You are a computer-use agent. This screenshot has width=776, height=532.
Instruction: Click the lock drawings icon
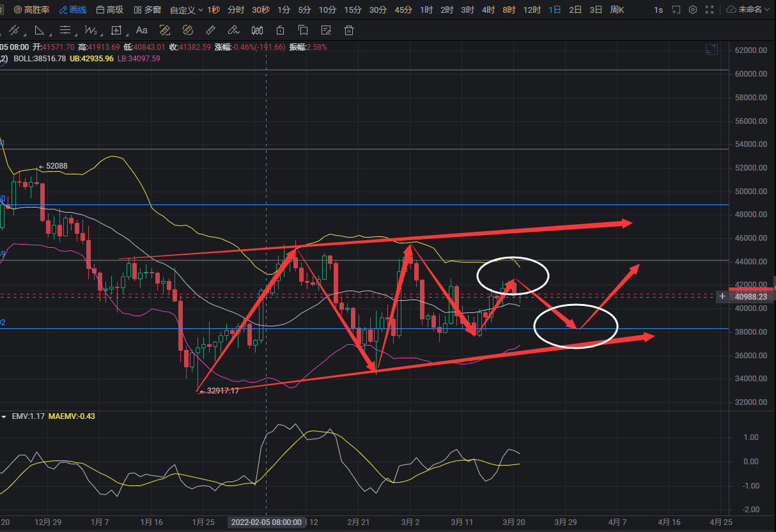tap(280, 30)
